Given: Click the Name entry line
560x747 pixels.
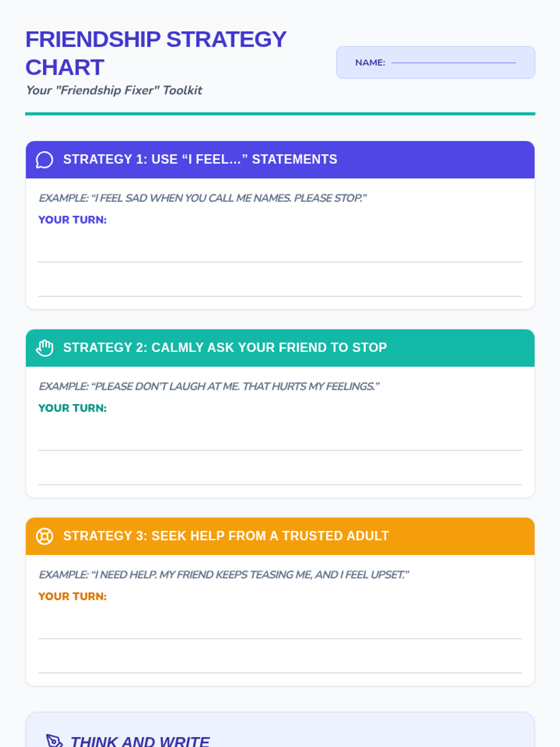Looking at the screenshot, I should 453,62.
